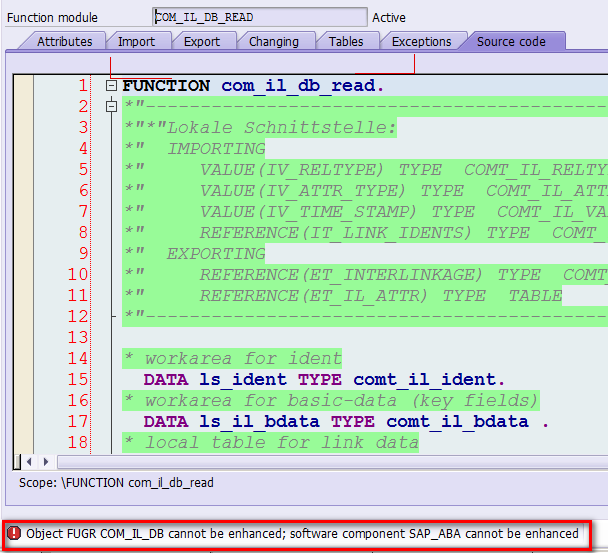608x553 pixels.
Task: Click the right arrow of horizontal scrollbar
Action: pyautogui.click(x=46, y=462)
